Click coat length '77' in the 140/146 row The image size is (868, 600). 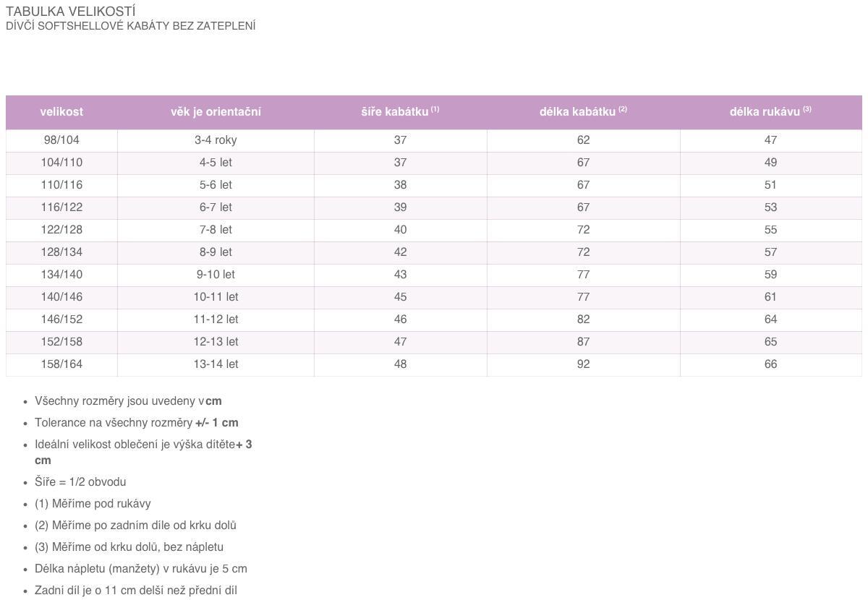[583, 297]
